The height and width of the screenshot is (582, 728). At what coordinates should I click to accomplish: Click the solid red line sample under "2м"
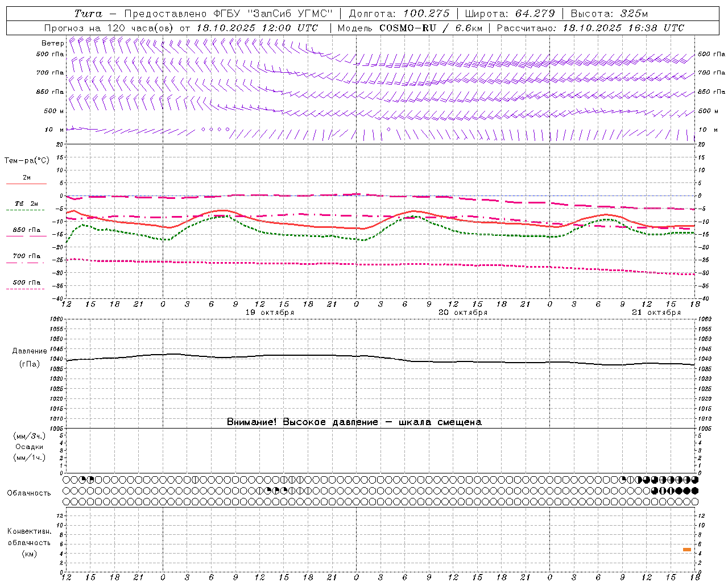26,184
